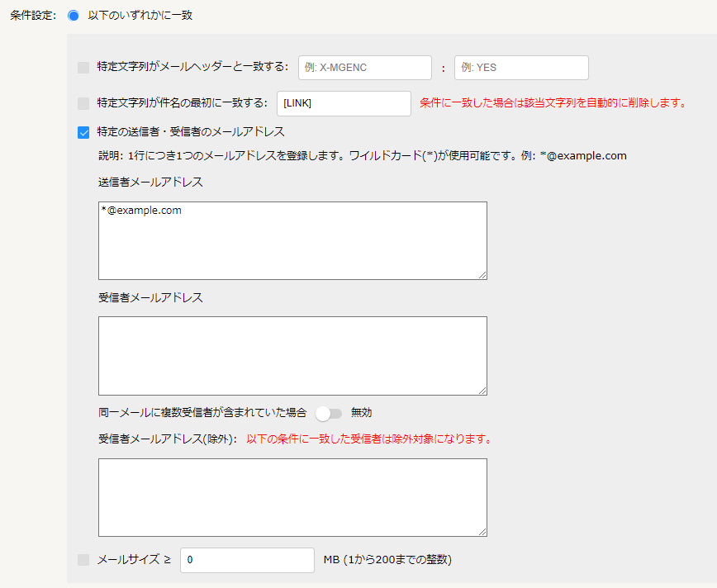Click inside the 受信者メールアドレス(除外) textarea
The width and height of the screenshot is (717, 588).
click(292, 497)
